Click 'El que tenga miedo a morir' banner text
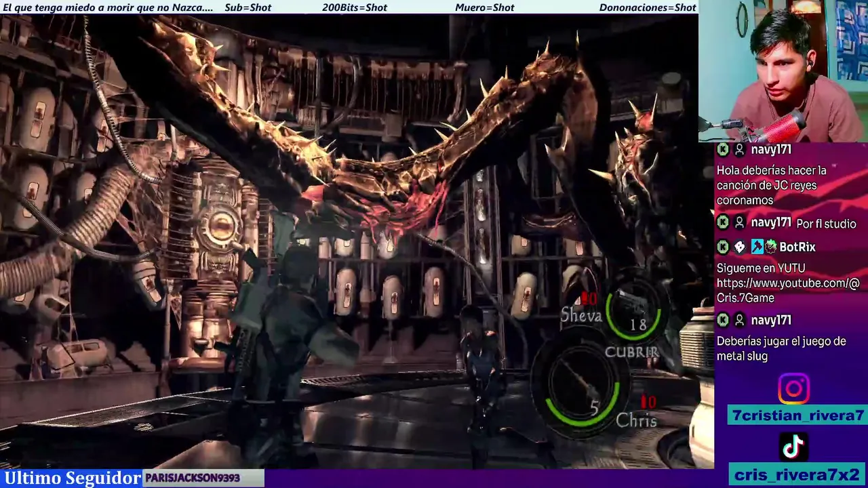Screen dimensions: 868x488 click(108, 7)
